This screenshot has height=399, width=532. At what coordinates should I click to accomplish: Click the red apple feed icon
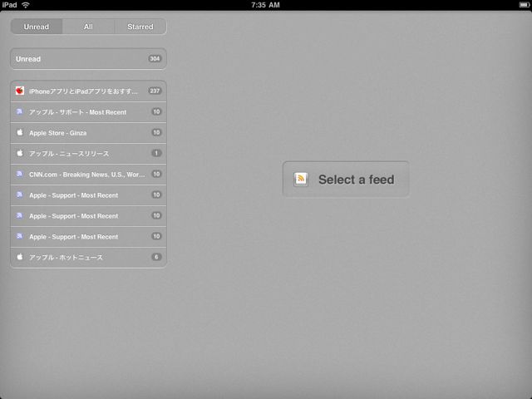20,91
